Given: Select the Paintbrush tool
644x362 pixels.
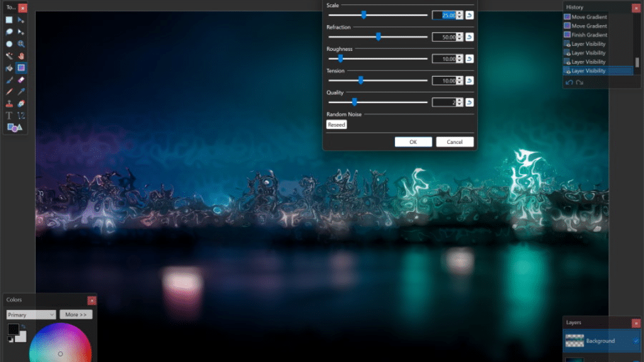Looking at the screenshot, I should [x=9, y=80].
